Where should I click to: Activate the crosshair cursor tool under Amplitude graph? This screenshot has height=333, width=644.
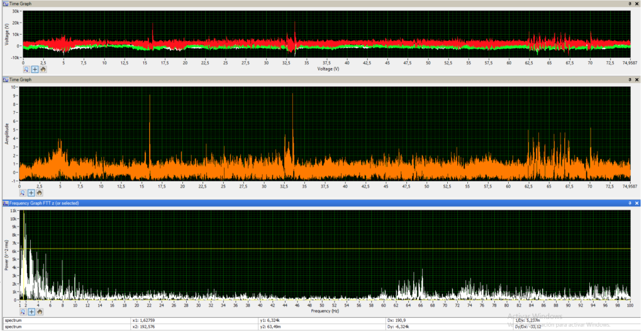pos(31,193)
